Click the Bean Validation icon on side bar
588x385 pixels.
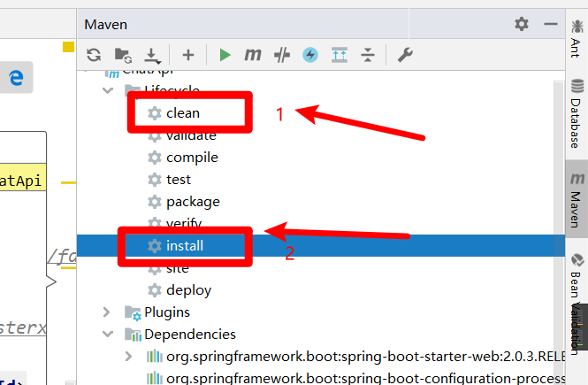click(x=577, y=260)
